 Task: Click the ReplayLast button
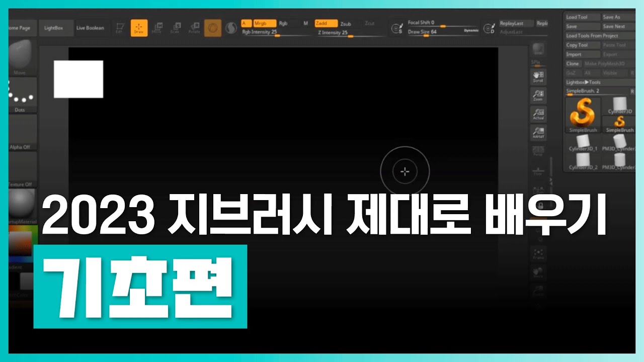click(516, 23)
